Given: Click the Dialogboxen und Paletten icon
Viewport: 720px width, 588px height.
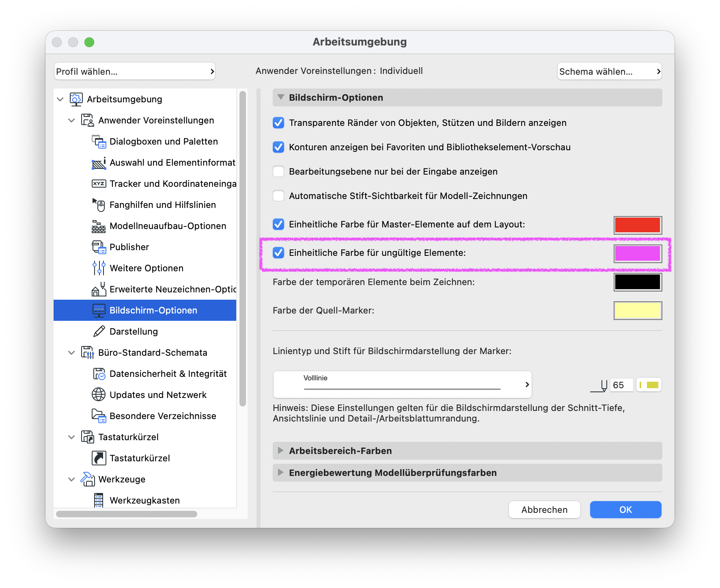Looking at the screenshot, I should (x=99, y=141).
